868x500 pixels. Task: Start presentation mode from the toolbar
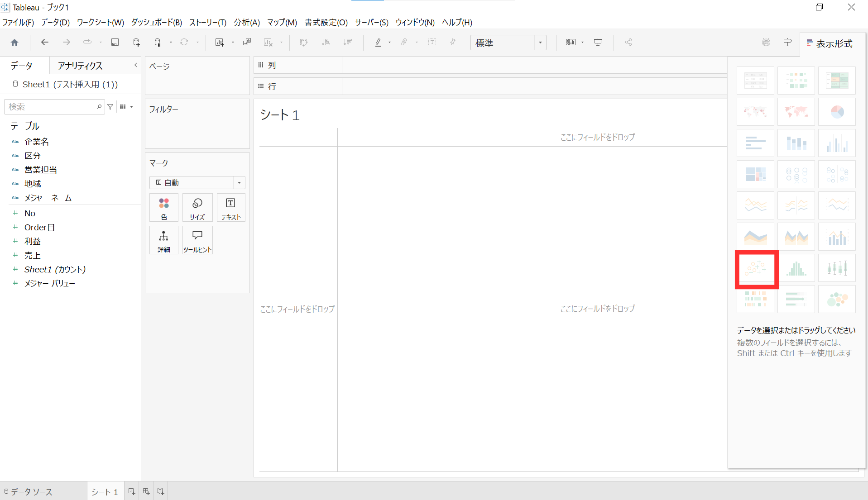(x=598, y=43)
